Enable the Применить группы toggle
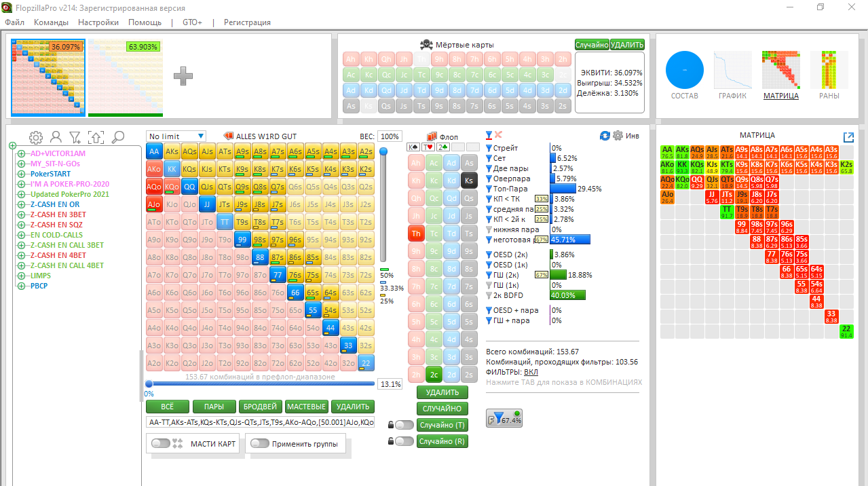This screenshot has width=868, height=486. coord(260,443)
